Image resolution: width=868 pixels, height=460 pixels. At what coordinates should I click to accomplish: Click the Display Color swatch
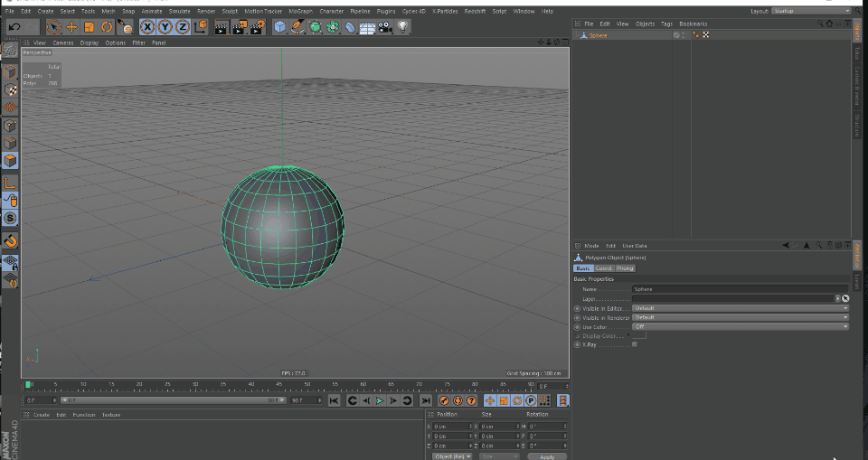pos(638,335)
